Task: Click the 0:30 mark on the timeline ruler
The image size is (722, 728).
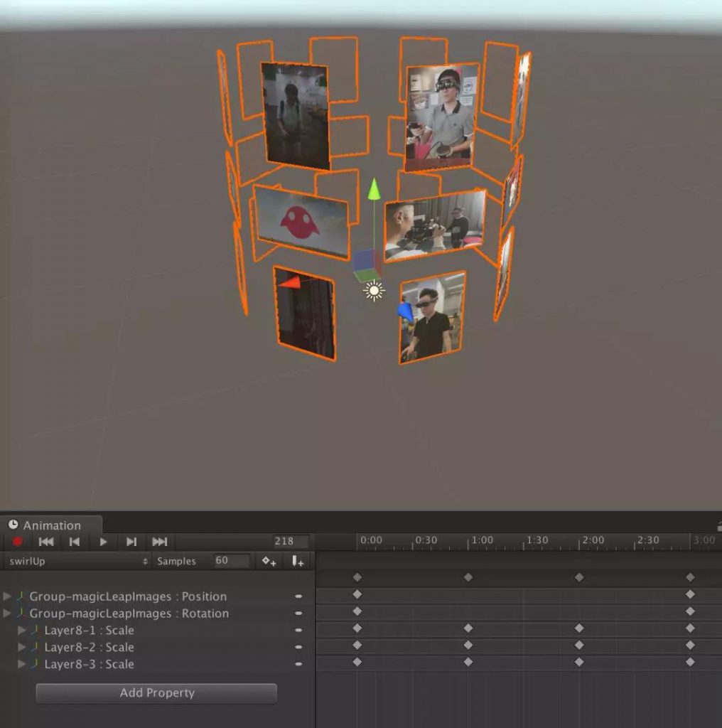Action: click(426, 540)
